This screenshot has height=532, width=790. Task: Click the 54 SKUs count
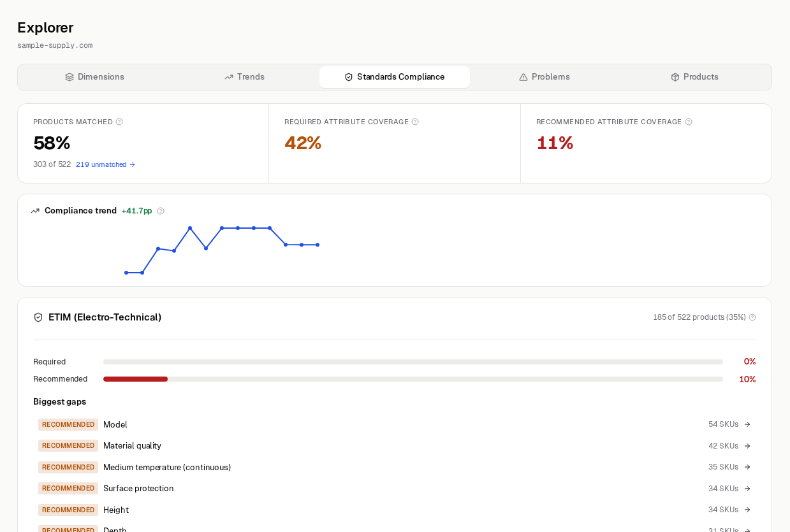[x=723, y=424]
